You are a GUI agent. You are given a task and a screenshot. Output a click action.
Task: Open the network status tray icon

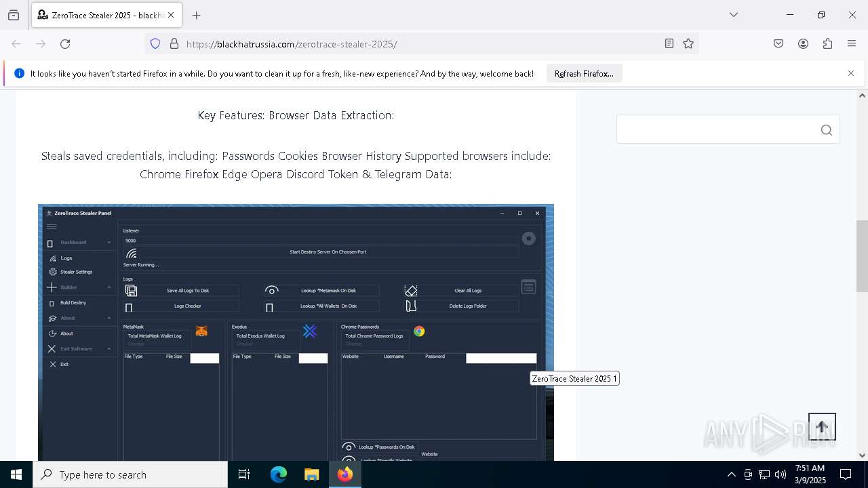coord(764,474)
